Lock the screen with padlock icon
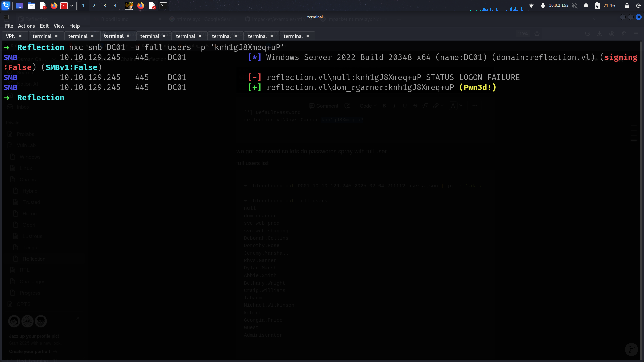644x362 pixels. (627, 6)
